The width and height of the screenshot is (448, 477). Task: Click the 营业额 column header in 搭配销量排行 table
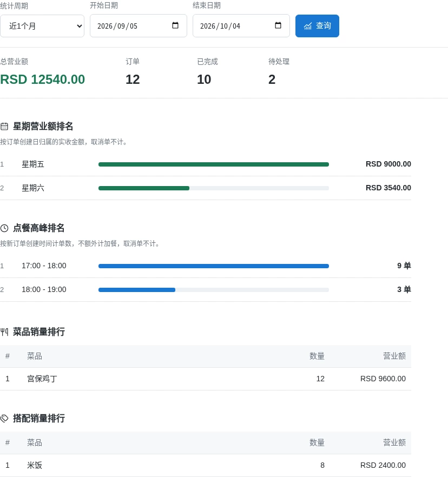click(394, 442)
